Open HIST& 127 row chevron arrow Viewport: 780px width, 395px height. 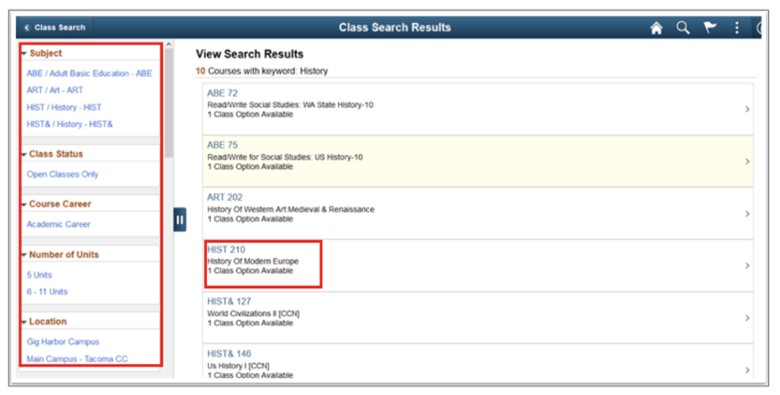click(747, 318)
